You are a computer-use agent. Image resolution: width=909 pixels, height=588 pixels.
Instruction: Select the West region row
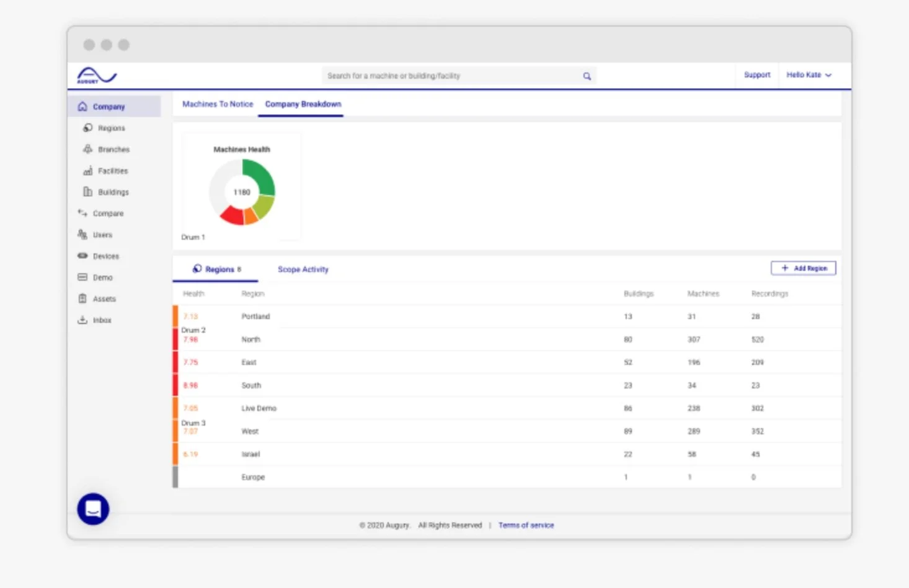[507, 431]
